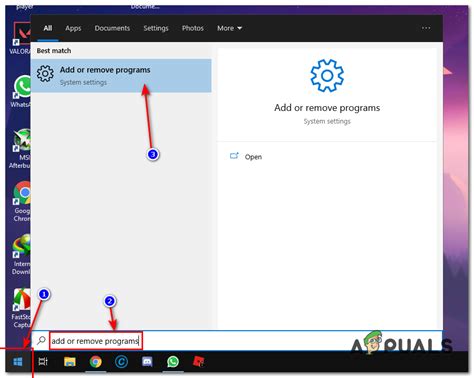Switch to the Apps search tab

click(x=73, y=28)
